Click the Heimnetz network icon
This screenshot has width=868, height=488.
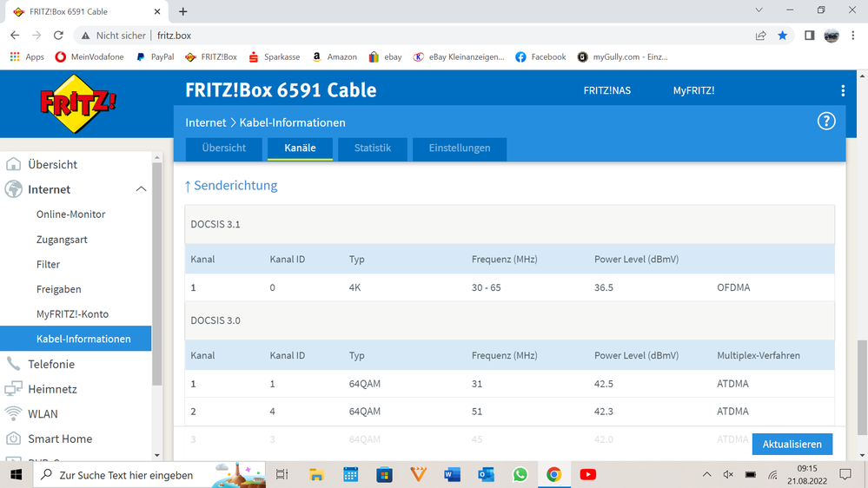13,388
